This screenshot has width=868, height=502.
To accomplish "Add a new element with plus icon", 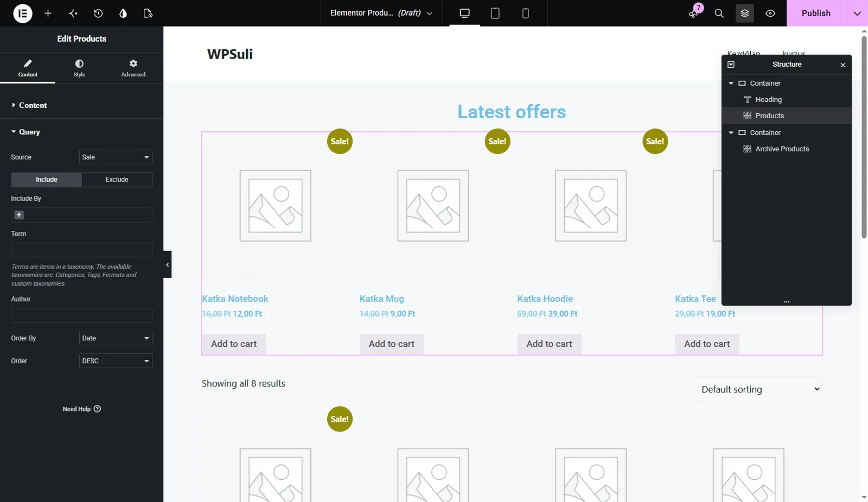I will (x=48, y=13).
